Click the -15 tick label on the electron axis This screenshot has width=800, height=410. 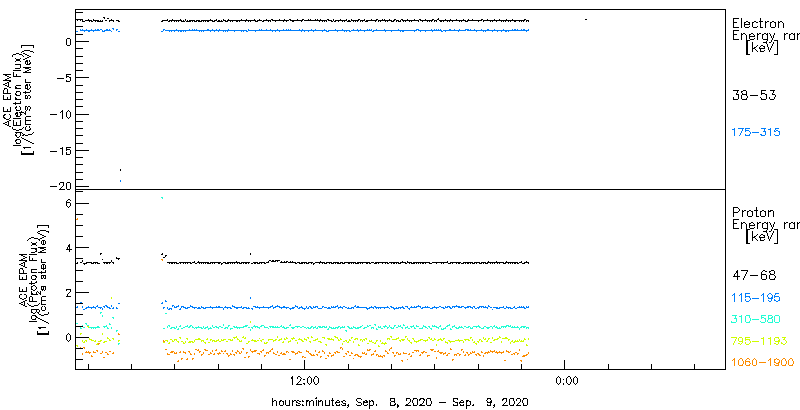[x=63, y=151]
